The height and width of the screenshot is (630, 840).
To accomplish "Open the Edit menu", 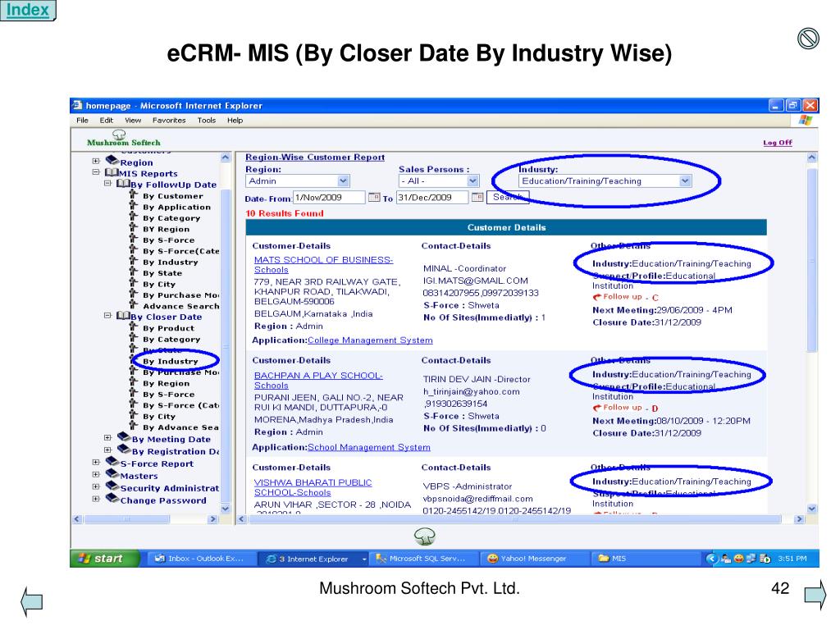I will pyautogui.click(x=106, y=120).
